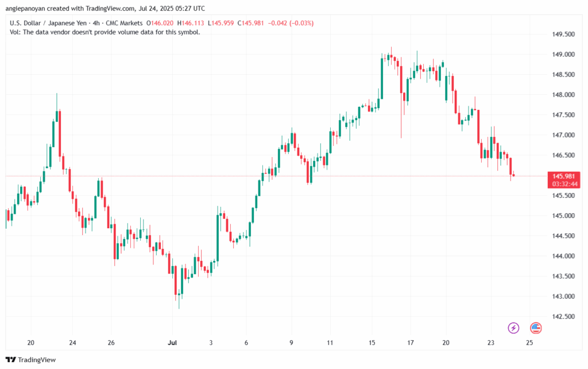Click the 9 date label on time axis
Screen dimensions: 588x369
[291, 343]
